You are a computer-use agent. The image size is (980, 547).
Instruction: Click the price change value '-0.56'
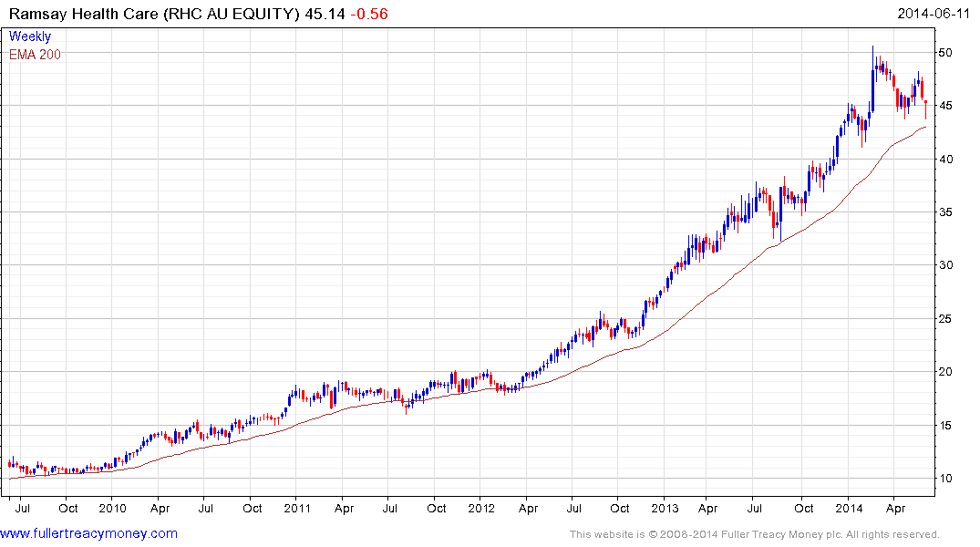pos(368,14)
